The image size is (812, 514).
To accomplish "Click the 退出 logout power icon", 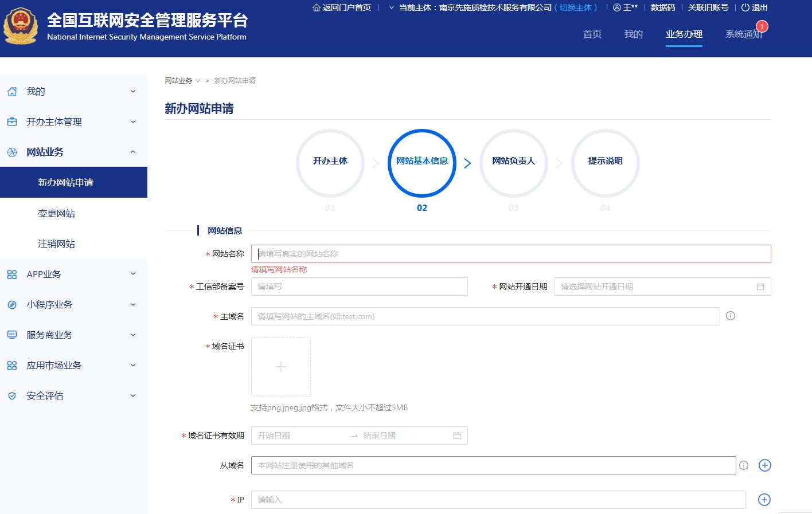I will pyautogui.click(x=745, y=7).
